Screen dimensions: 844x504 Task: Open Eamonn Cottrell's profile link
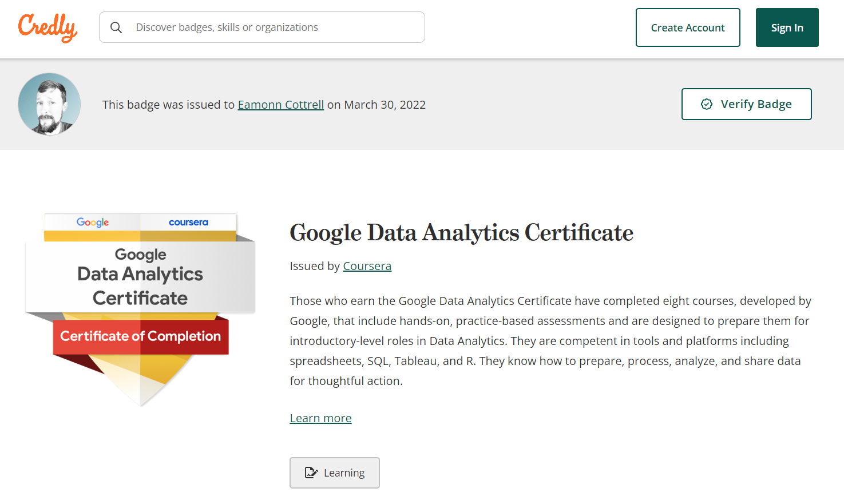[281, 105]
